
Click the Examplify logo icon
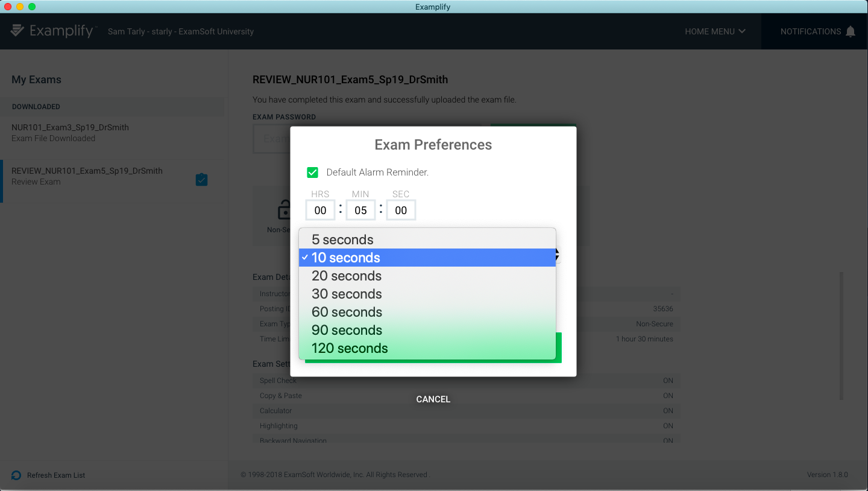tap(17, 30)
